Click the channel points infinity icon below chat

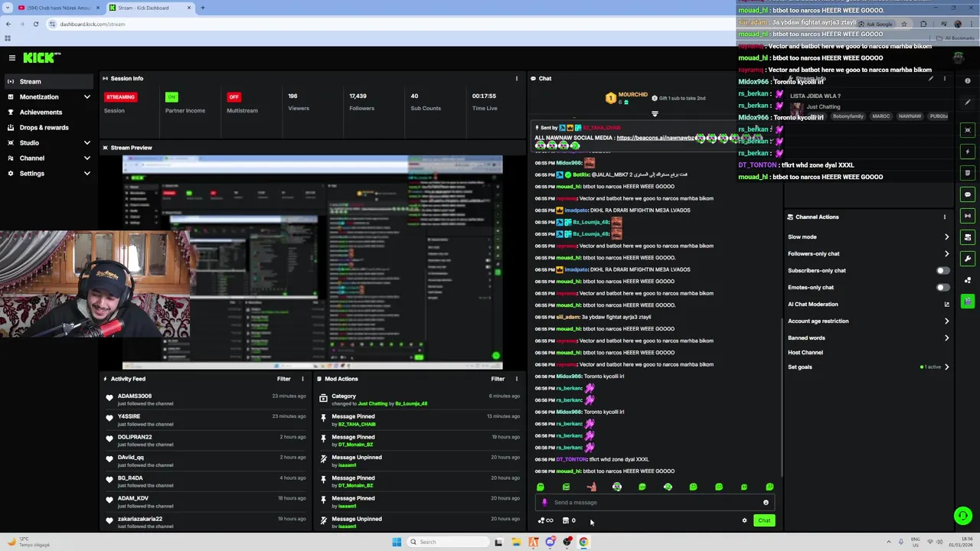[x=545, y=520]
